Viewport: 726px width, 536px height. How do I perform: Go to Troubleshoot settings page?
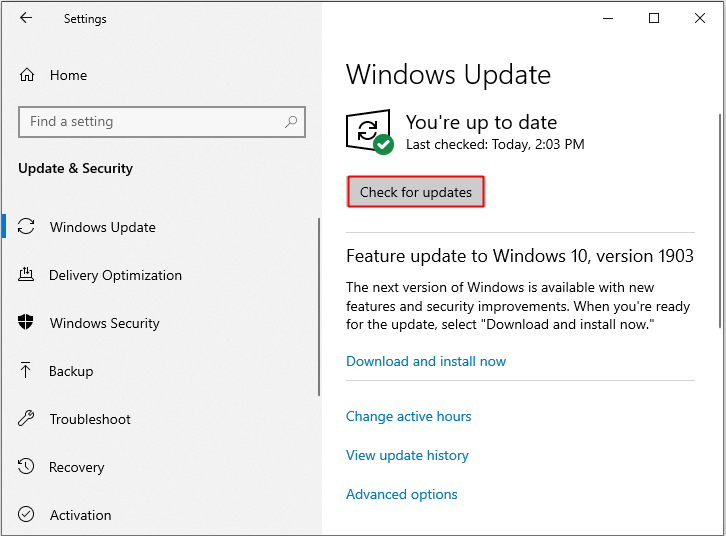[90, 419]
